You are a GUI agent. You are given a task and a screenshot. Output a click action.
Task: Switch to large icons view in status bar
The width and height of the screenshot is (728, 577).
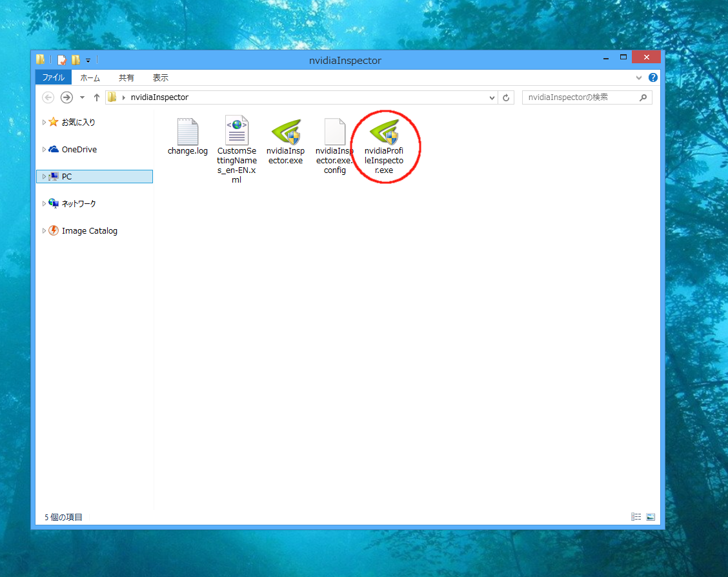pos(651,517)
